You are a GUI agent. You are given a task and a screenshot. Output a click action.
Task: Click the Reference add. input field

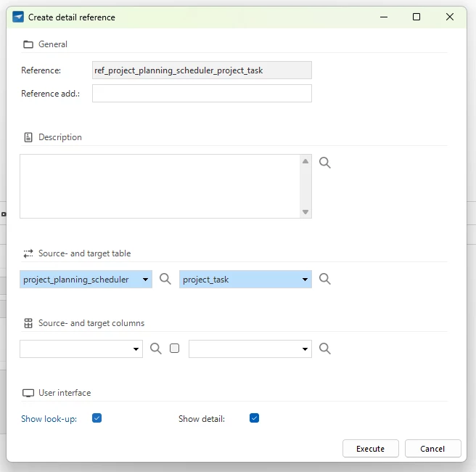(x=202, y=94)
